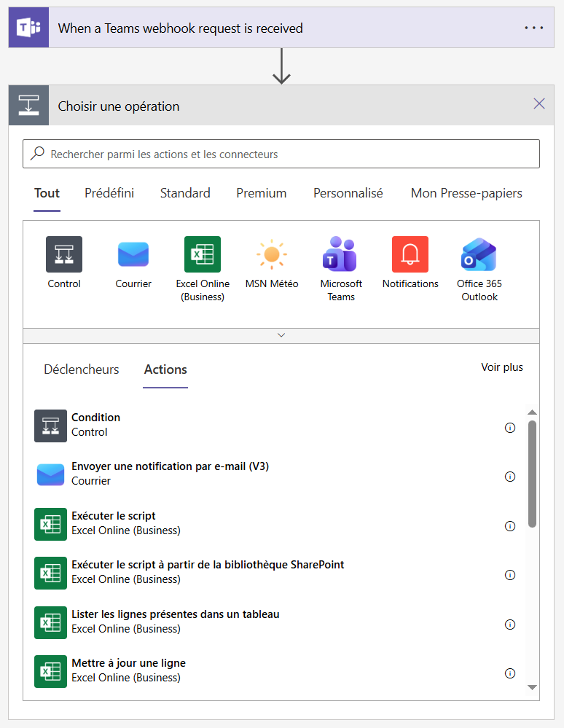The width and height of the screenshot is (564, 728).
Task: Open the trigger's three-dot options menu
Action: pos(534,28)
